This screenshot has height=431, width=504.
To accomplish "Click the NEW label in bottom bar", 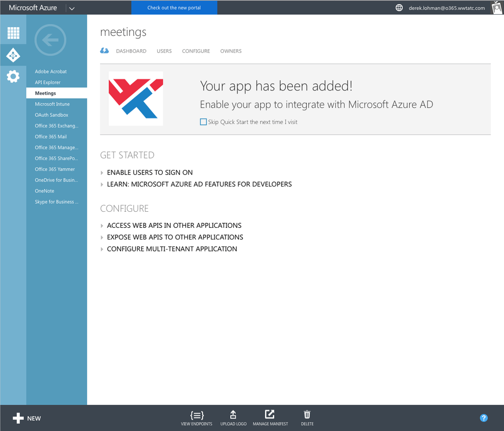I will [x=34, y=418].
